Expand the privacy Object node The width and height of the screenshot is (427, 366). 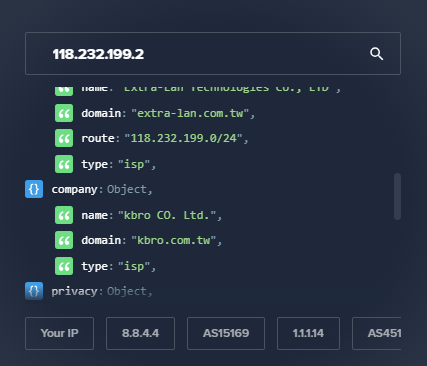click(74, 291)
